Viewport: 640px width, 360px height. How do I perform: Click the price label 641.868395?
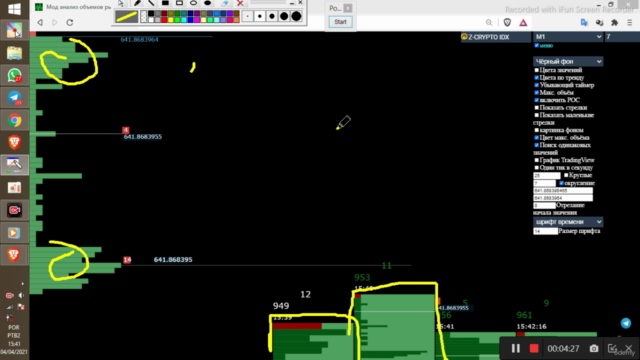pyautogui.click(x=173, y=260)
